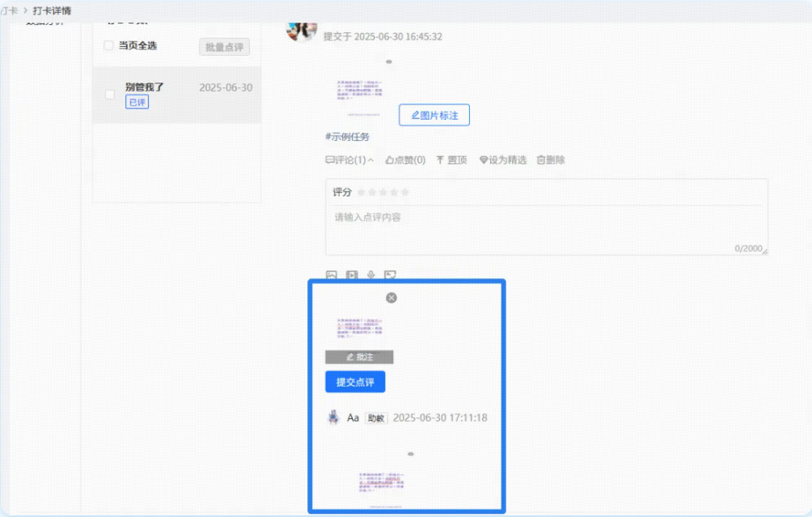Expand the small arrow above the submission image
This screenshot has height=517, width=812.
point(391,60)
